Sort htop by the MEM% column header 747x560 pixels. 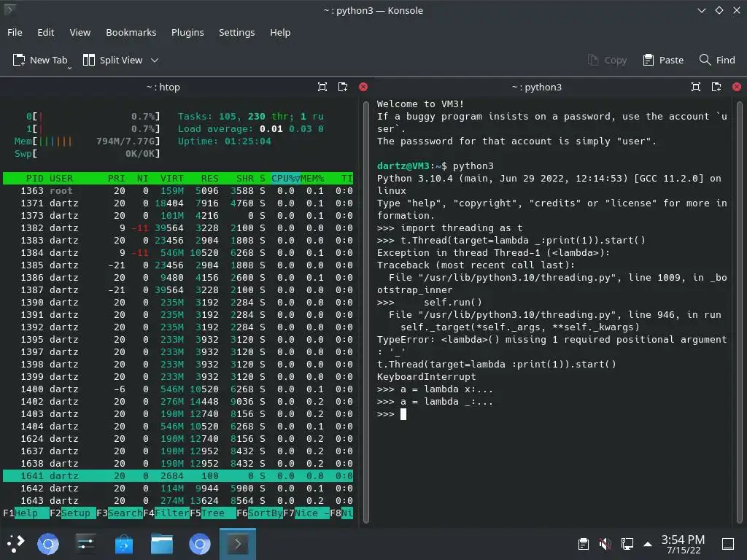tap(312, 178)
